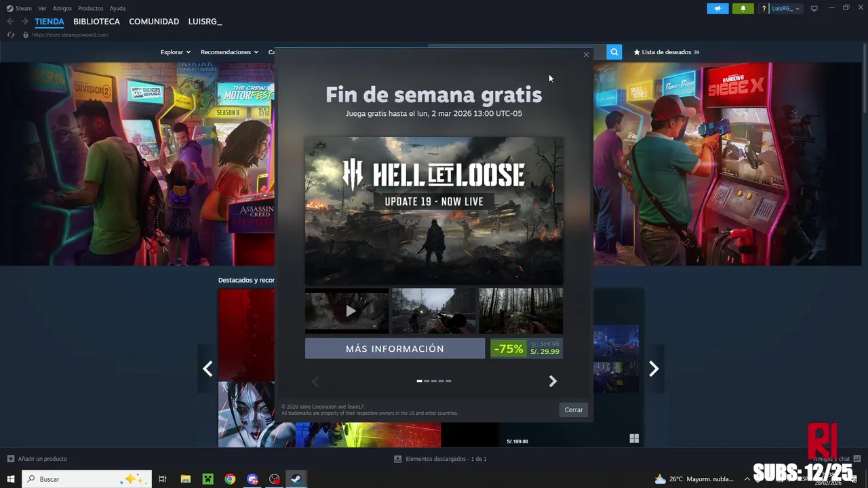
Task: Open File Explorer from taskbar
Action: 185,479
